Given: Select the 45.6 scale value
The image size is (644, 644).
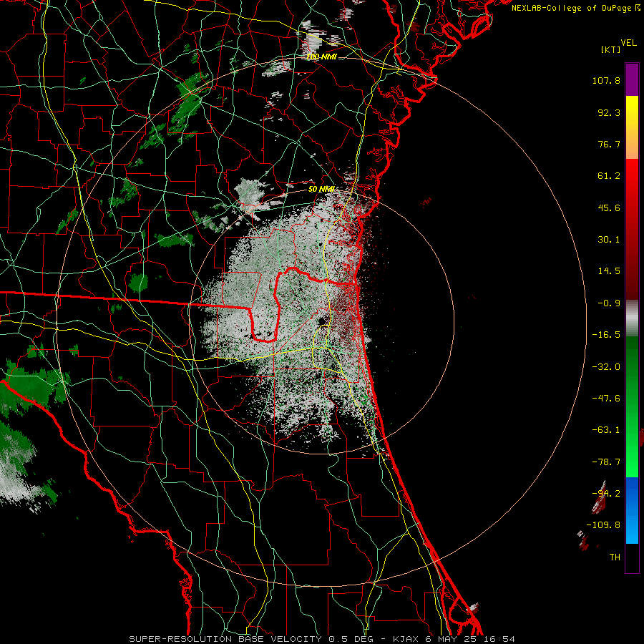Looking at the screenshot, I should [609, 208].
